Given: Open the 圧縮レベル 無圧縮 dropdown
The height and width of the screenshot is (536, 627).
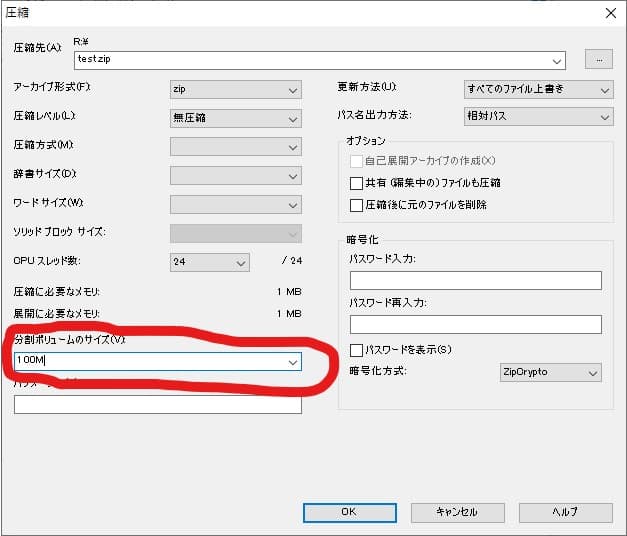Looking at the screenshot, I should click(x=236, y=118).
